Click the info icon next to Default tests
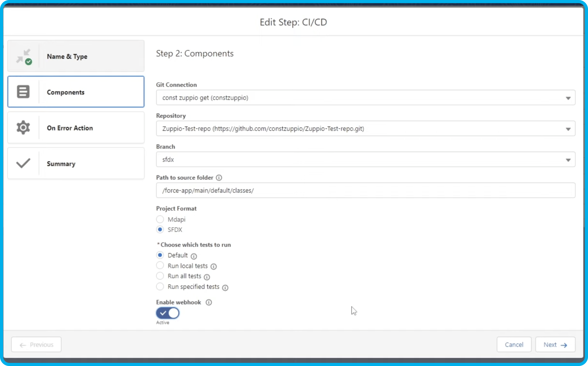The width and height of the screenshot is (588, 366). tap(194, 255)
